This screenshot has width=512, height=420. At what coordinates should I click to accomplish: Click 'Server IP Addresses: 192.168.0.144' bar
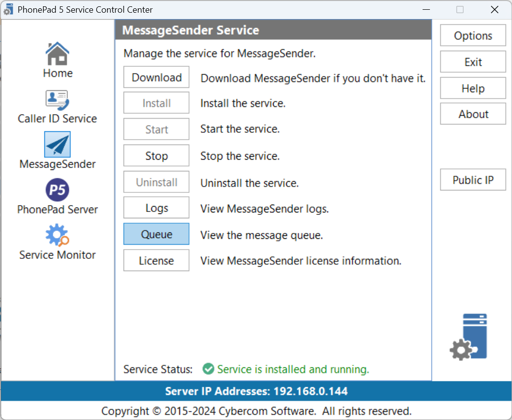coord(256,391)
